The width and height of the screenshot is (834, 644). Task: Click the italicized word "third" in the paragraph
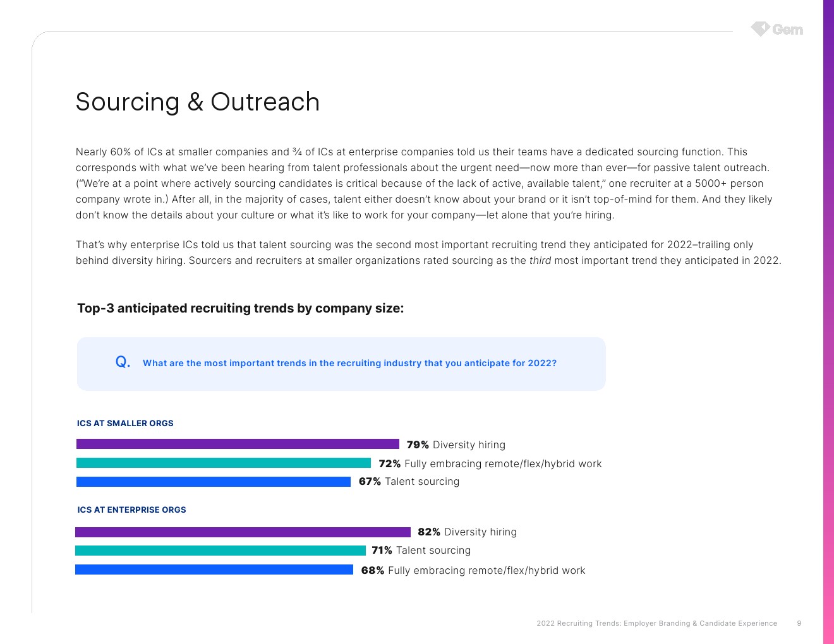click(540, 260)
